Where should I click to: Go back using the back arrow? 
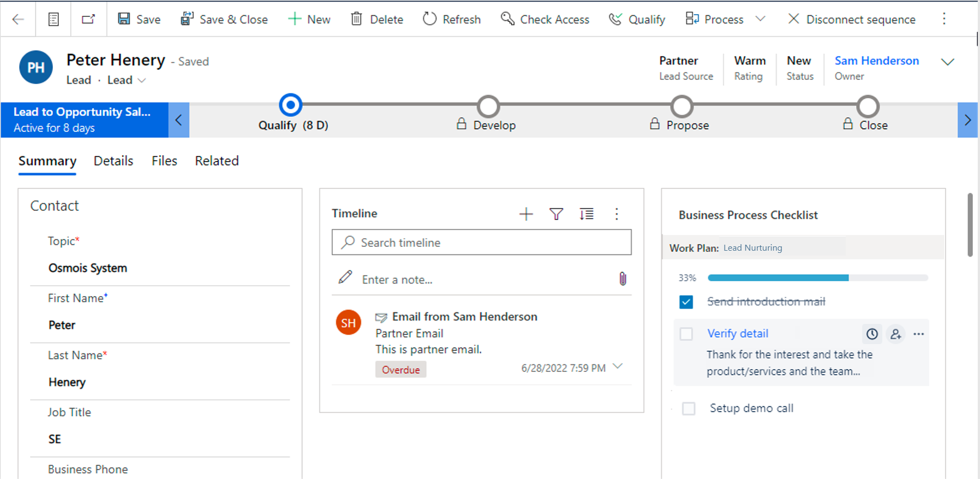[18, 19]
